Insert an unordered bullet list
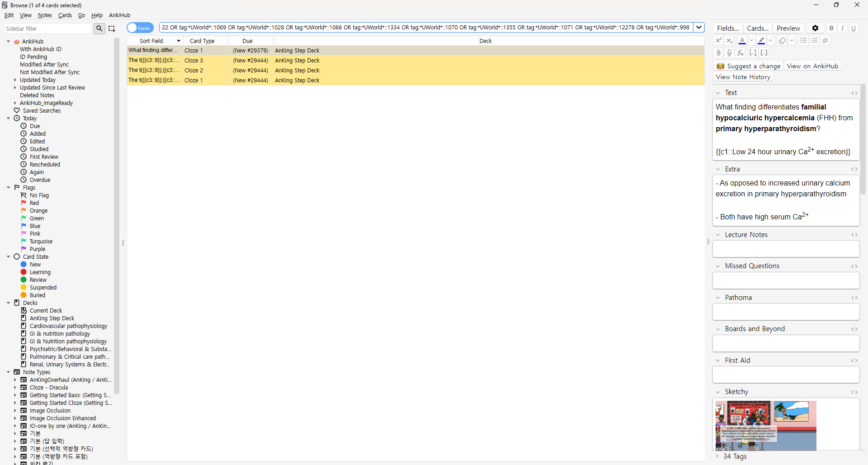The image size is (868, 465). tap(803, 41)
